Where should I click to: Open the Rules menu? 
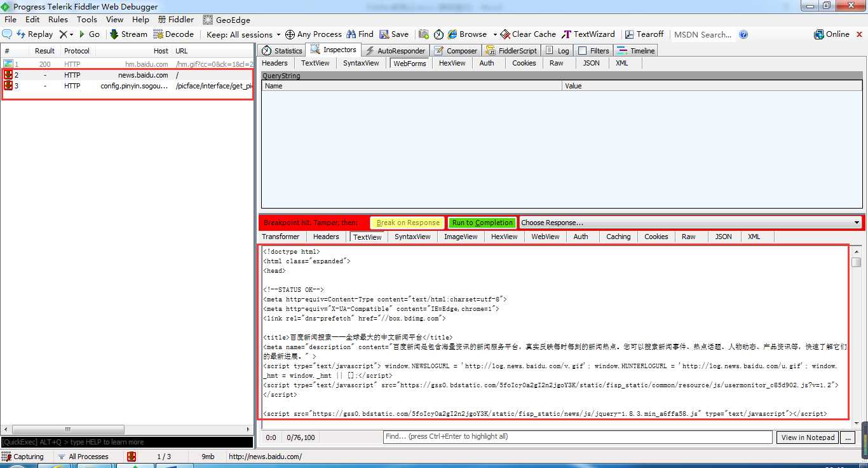pos(58,20)
